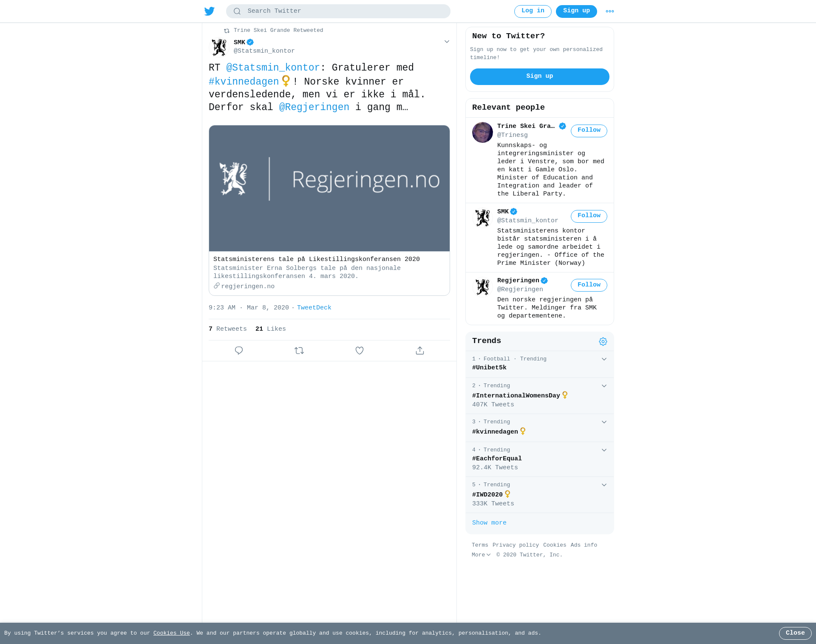
Task: Open the #kvinnedagen hashtag in tweet
Action: click(244, 82)
